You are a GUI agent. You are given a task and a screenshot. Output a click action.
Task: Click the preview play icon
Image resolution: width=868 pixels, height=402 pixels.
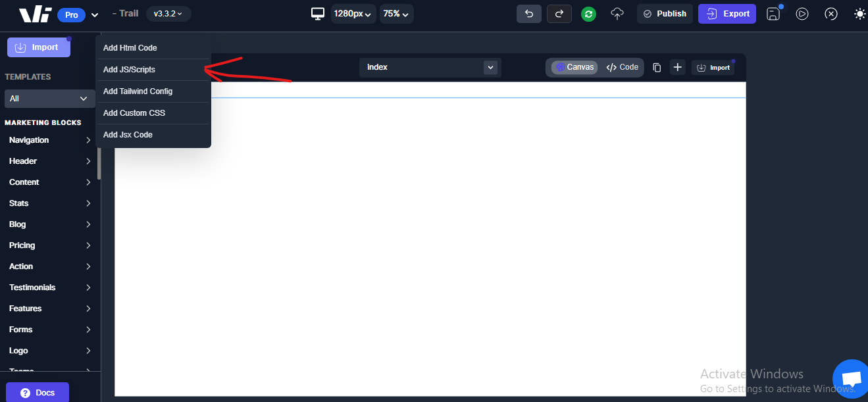[x=802, y=14]
